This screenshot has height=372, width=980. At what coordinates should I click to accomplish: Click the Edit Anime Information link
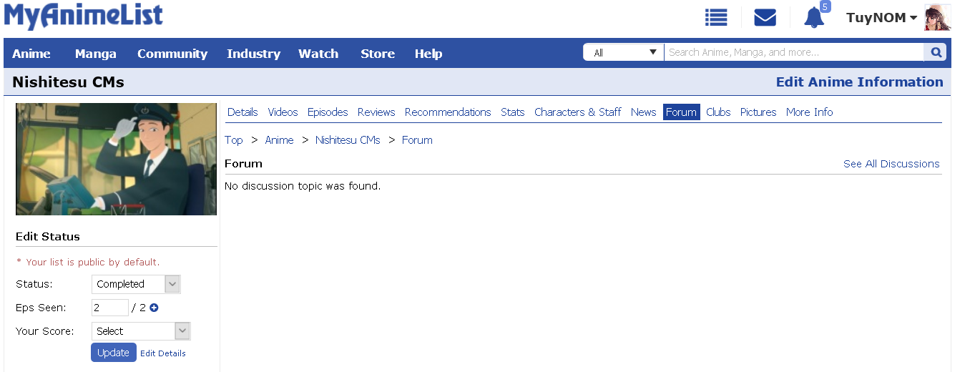click(859, 82)
